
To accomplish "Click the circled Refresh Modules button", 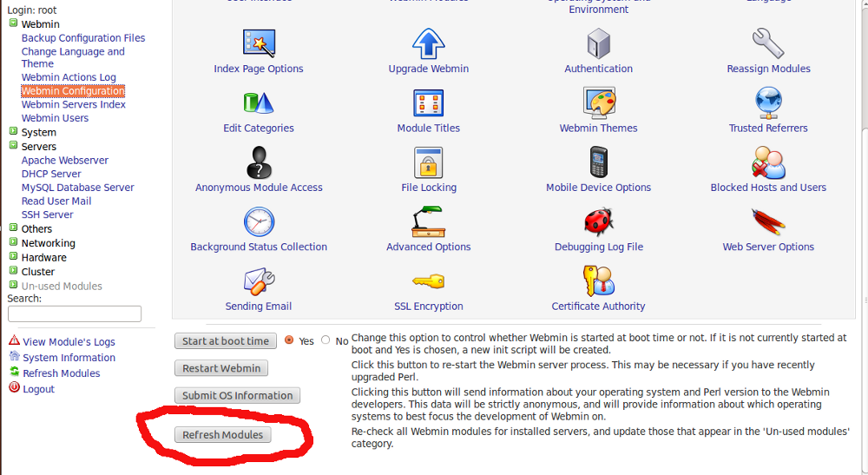I will pos(222,434).
